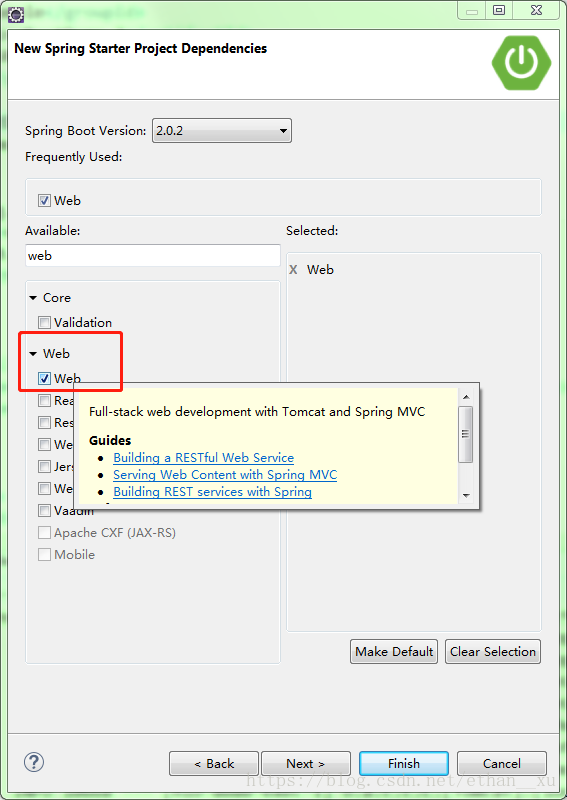This screenshot has height=800, width=567.
Task: Collapse the Web category in the tree
Action: tap(33, 354)
